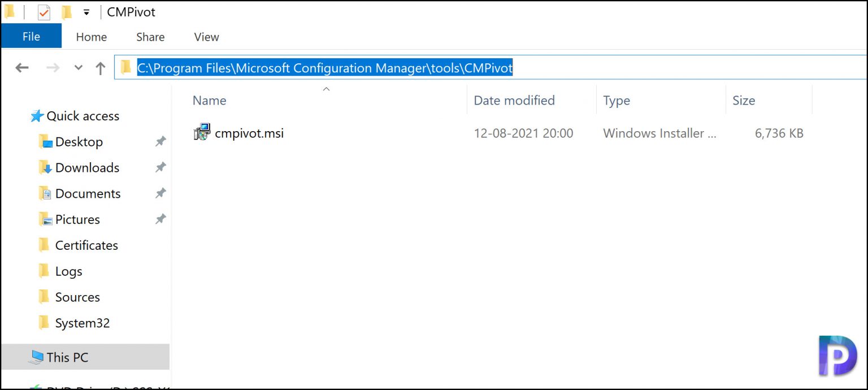Open Documents in navigation pane
The image size is (868, 390).
pos(88,194)
